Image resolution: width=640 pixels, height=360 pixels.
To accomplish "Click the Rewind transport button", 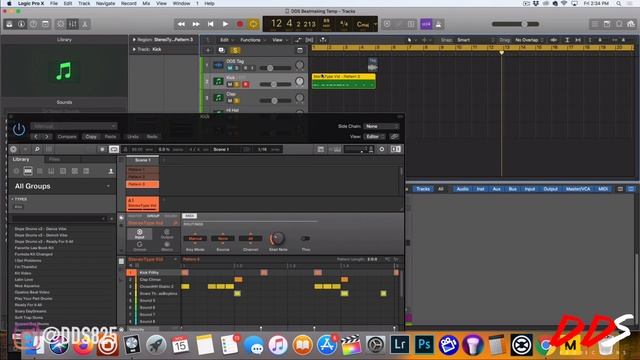I will pos(181,24).
